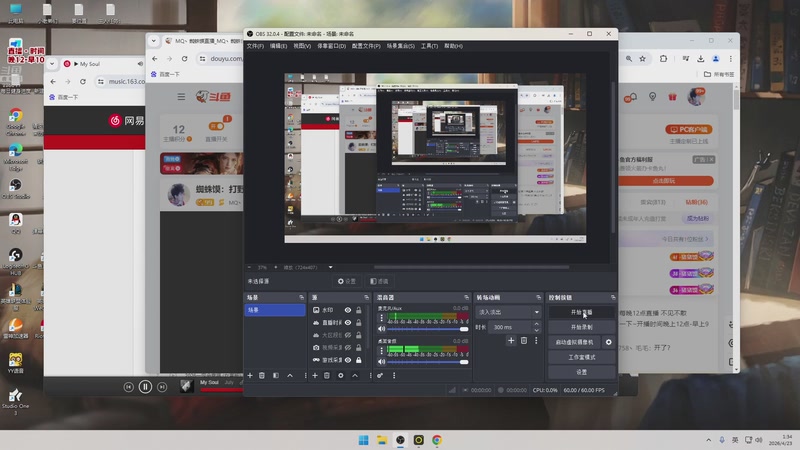This screenshot has width=800, height=450.
Task: Open virtual camera settings gear icon
Action: click(x=608, y=342)
